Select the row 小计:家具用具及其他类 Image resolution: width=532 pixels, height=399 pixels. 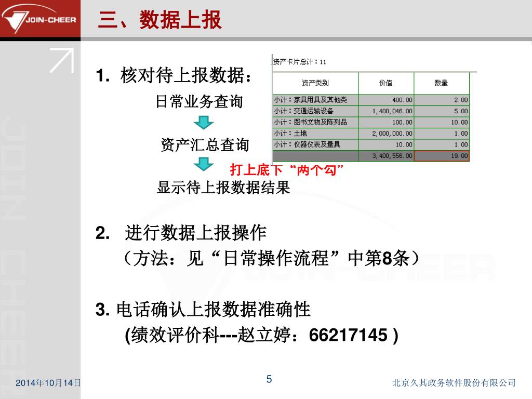tap(371, 100)
